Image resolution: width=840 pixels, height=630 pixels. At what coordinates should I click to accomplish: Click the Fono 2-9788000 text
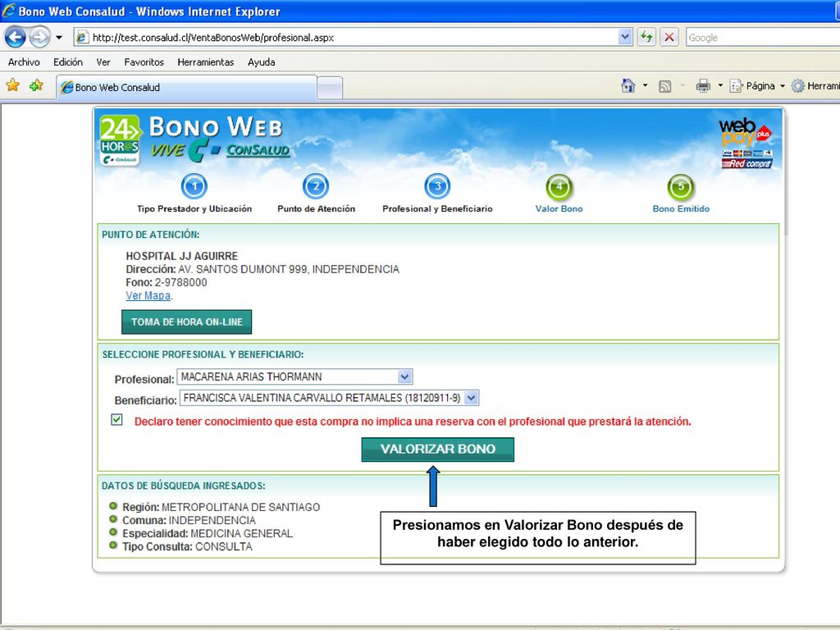[x=166, y=282]
